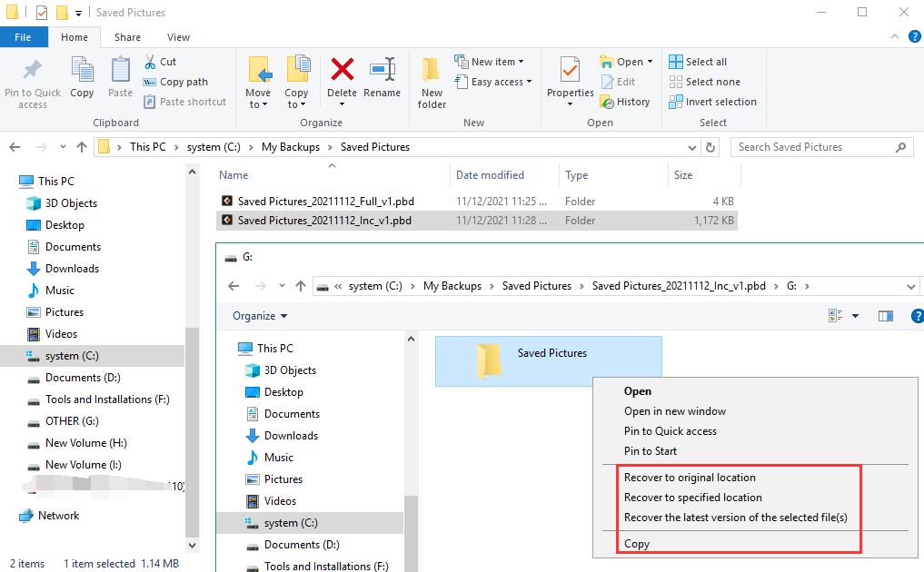Select Saved Pictures_20211112_Full_v1.pbd file
Viewport: 924px width, 572px height.
click(325, 202)
